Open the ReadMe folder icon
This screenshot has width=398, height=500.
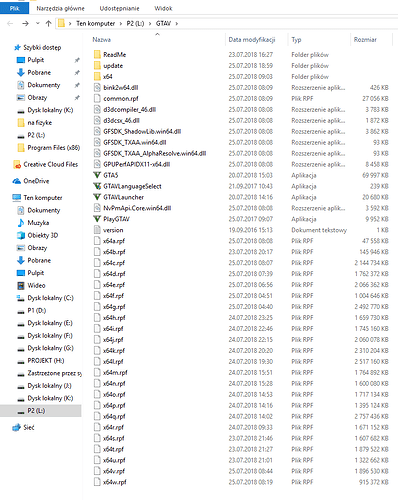tap(97, 54)
